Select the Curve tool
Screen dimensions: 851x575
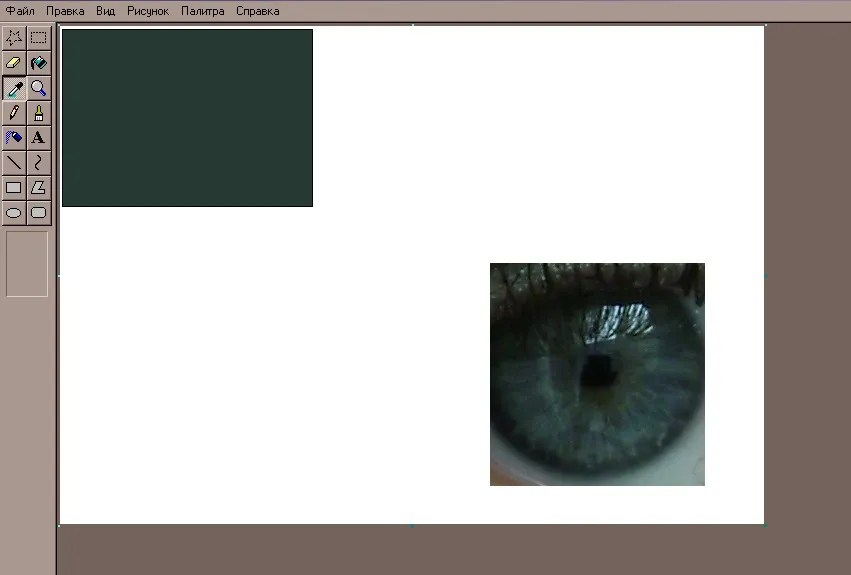[x=39, y=162]
